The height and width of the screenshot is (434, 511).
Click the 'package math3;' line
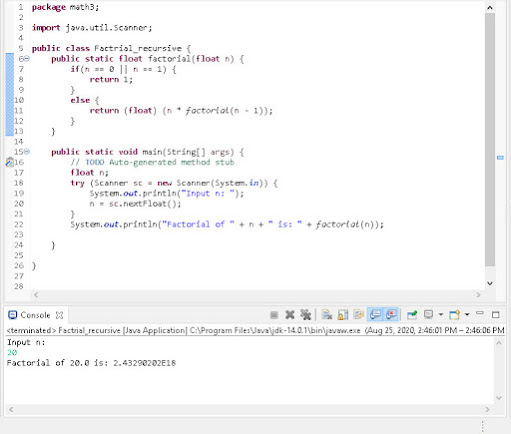65,7
